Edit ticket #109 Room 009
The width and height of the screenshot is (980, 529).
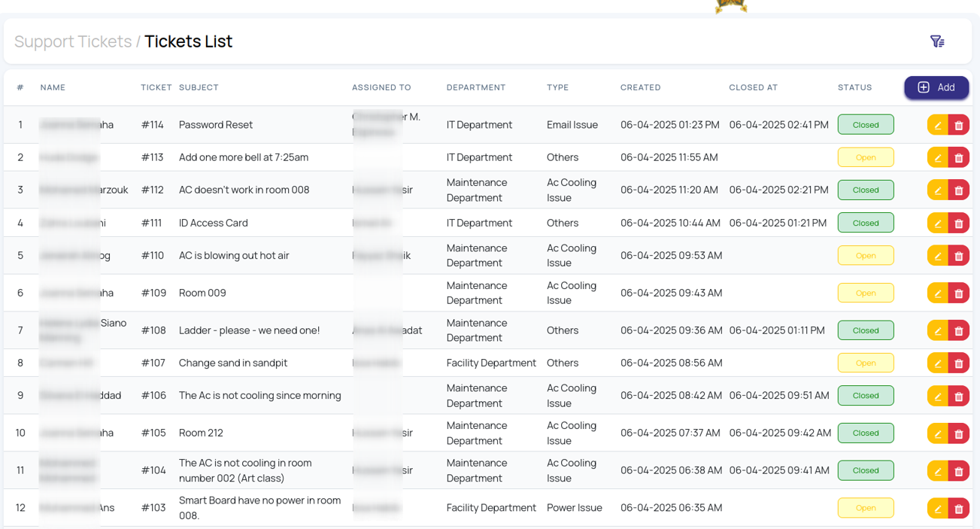click(938, 293)
